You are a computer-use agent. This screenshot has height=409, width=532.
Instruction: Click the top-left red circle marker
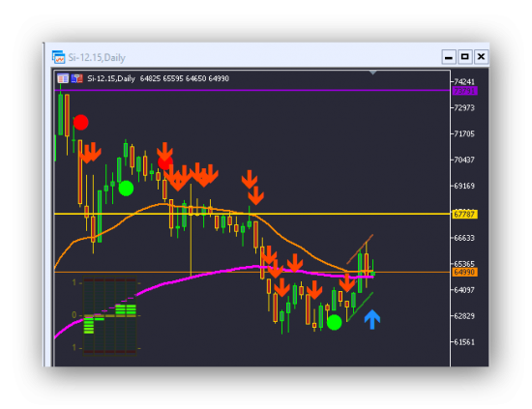[x=80, y=123]
